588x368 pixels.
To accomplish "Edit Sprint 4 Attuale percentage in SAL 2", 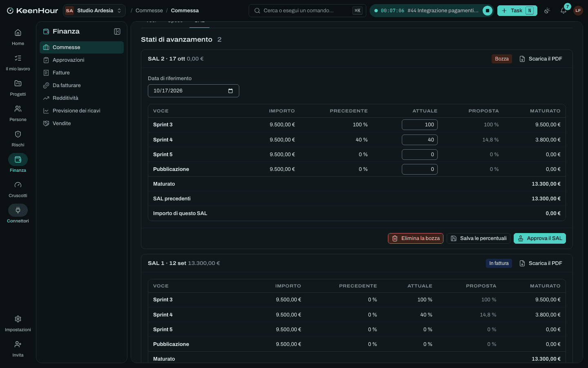I will pyautogui.click(x=420, y=140).
